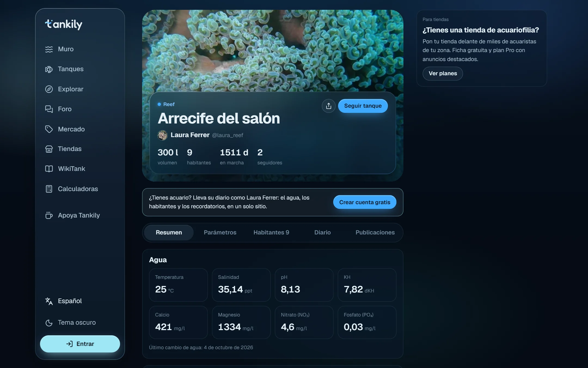
Task: Click the Magnesio 1334 mg/l card
Action: click(241, 322)
